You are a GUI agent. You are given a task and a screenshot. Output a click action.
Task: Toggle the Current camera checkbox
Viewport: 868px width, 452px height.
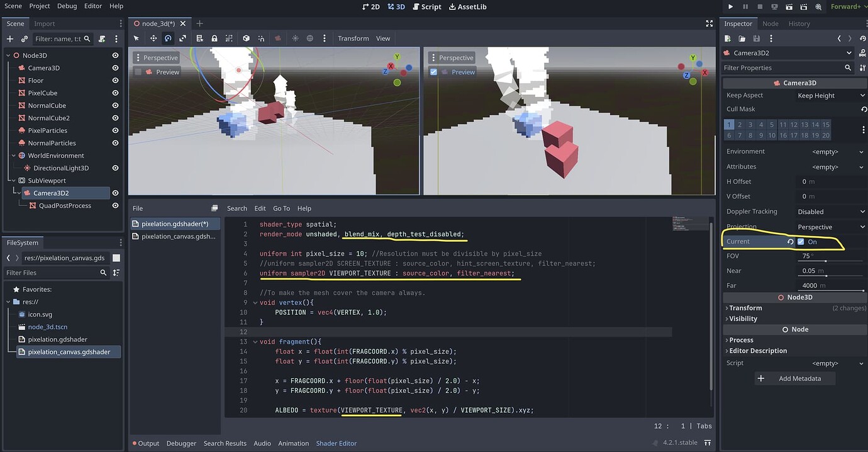click(801, 242)
